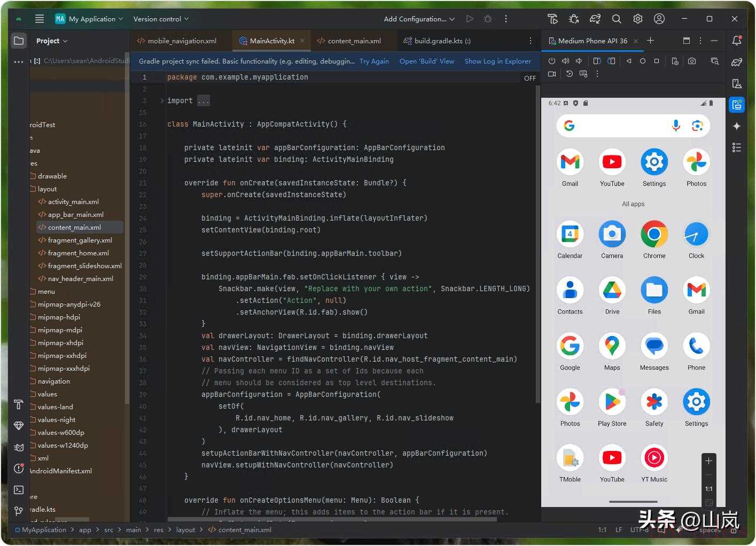Screen dimensions: 756x546
Task: Open the Version control dropdown
Action: coord(161,19)
